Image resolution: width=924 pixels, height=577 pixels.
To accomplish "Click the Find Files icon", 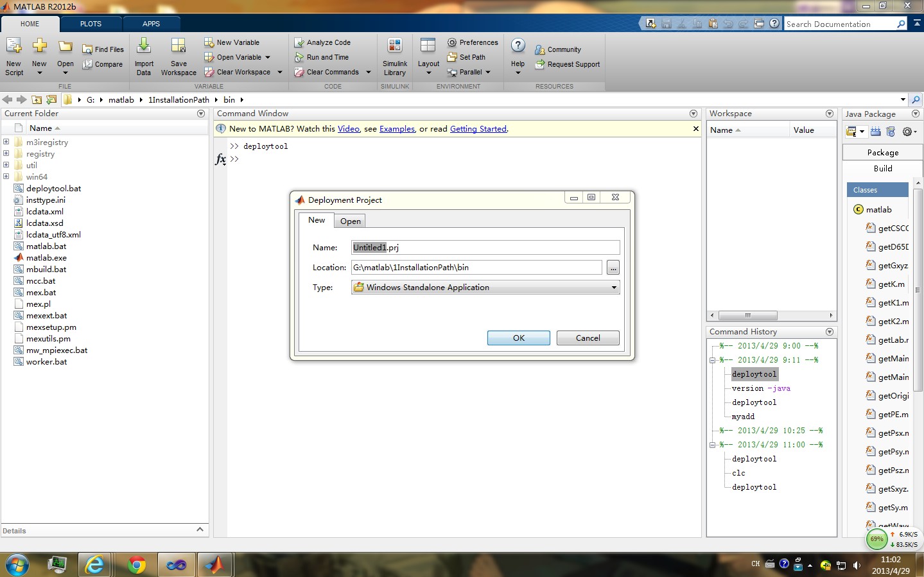I will tap(87, 49).
